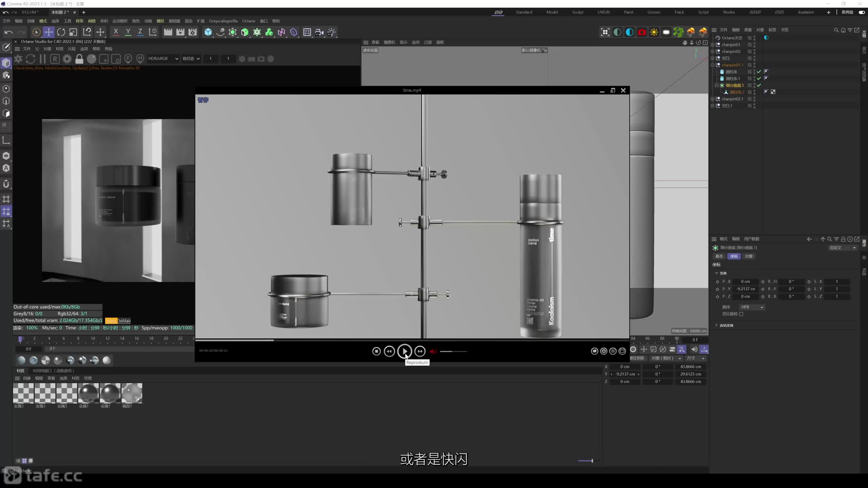Switch to the Sculpt layout tab
Image resolution: width=868 pixels, height=488 pixels.
[x=578, y=12]
